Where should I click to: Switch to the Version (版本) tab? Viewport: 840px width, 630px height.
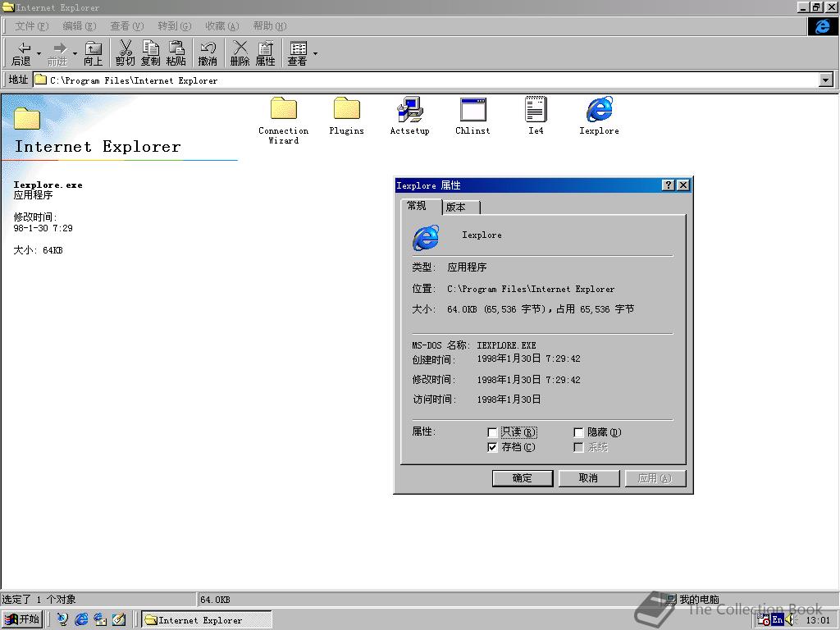[x=461, y=208]
